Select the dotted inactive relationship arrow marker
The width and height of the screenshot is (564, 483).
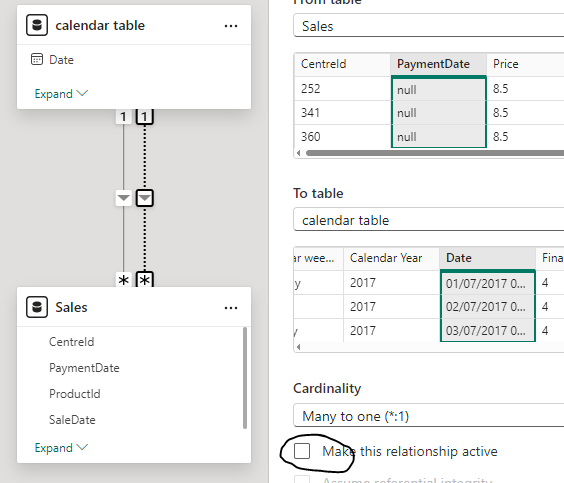pyautogui.click(x=145, y=198)
